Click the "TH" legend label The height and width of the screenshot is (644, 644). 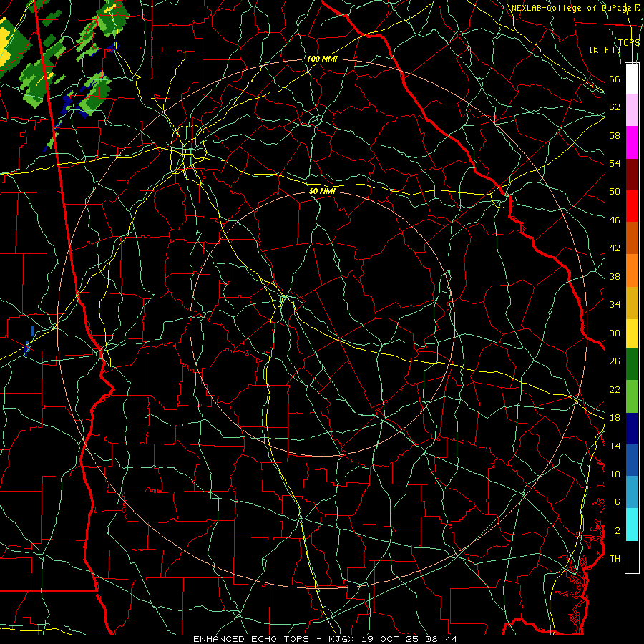(x=615, y=559)
